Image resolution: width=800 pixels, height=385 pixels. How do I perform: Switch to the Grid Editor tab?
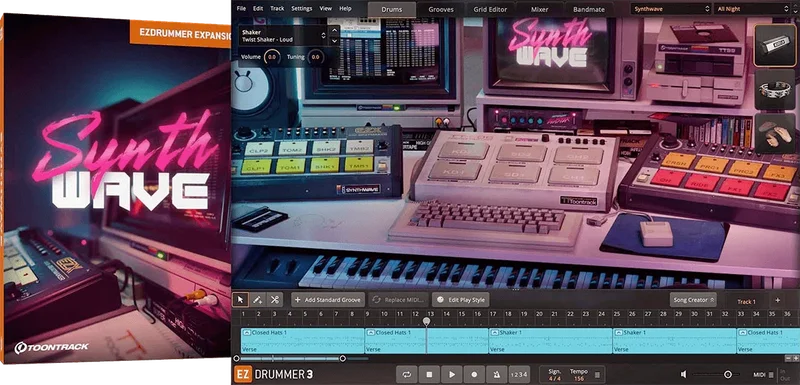tap(491, 9)
